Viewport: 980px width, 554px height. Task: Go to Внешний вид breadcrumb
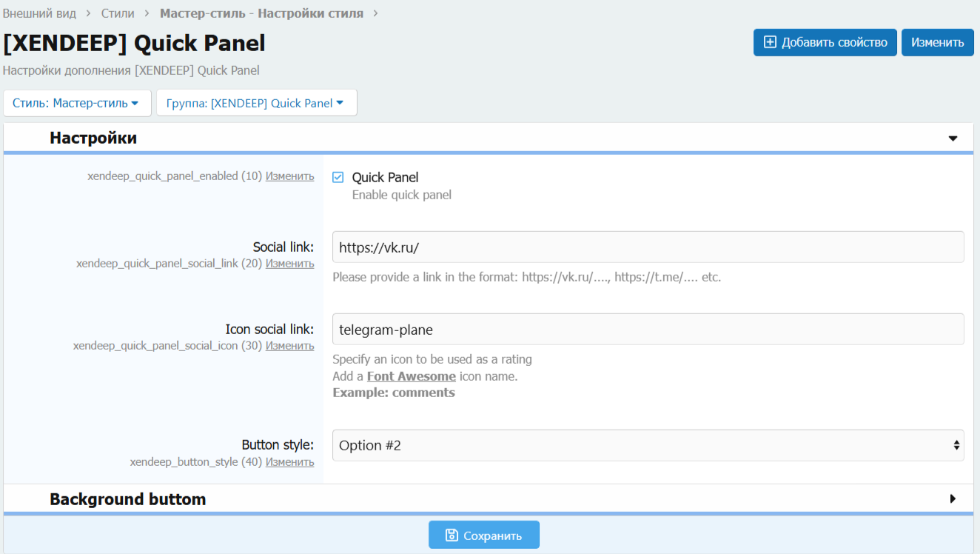point(39,13)
